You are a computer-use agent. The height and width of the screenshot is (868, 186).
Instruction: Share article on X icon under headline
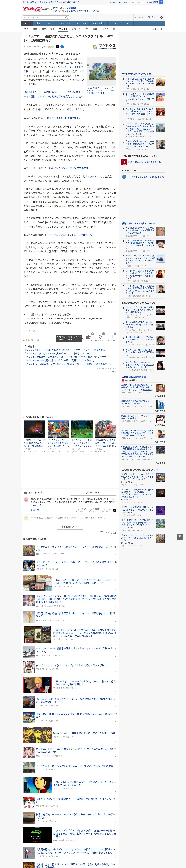click(57, 47)
